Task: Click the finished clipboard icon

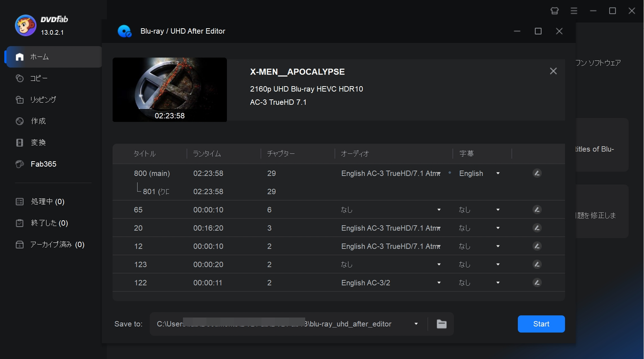Action: click(x=20, y=223)
